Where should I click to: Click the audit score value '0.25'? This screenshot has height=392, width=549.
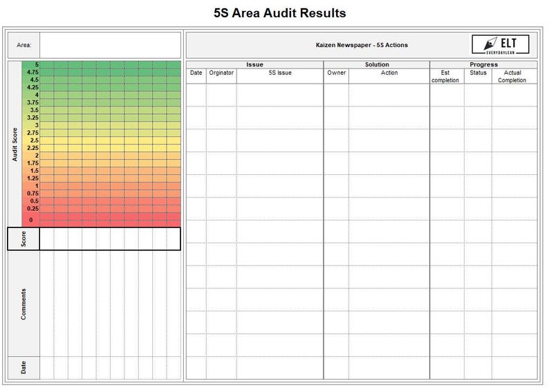(33, 209)
